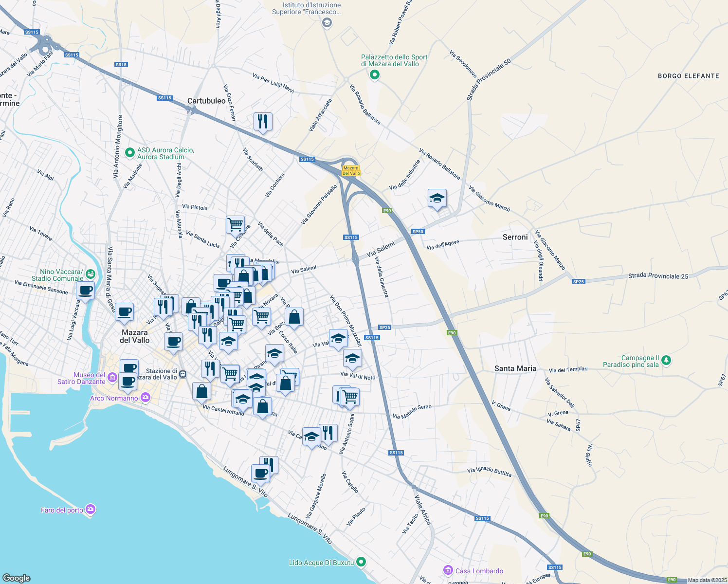Select the restaurant marker near Via Antonio Segni

[x=328, y=434]
